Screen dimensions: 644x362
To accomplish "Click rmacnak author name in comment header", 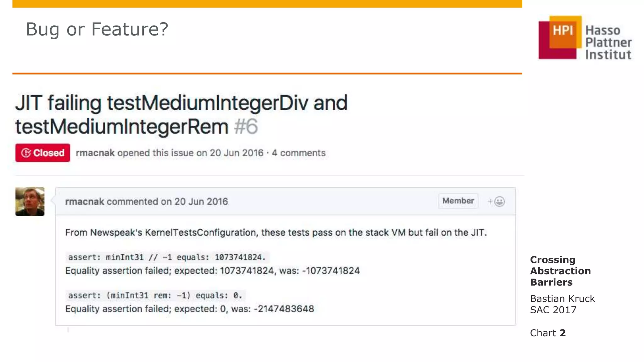I will [x=84, y=201].
